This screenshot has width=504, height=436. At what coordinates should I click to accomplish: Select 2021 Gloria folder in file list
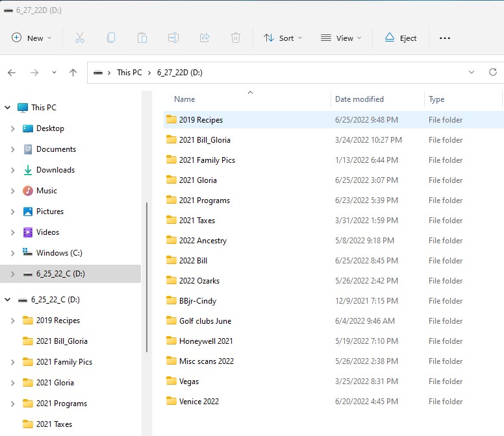click(x=197, y=180)
